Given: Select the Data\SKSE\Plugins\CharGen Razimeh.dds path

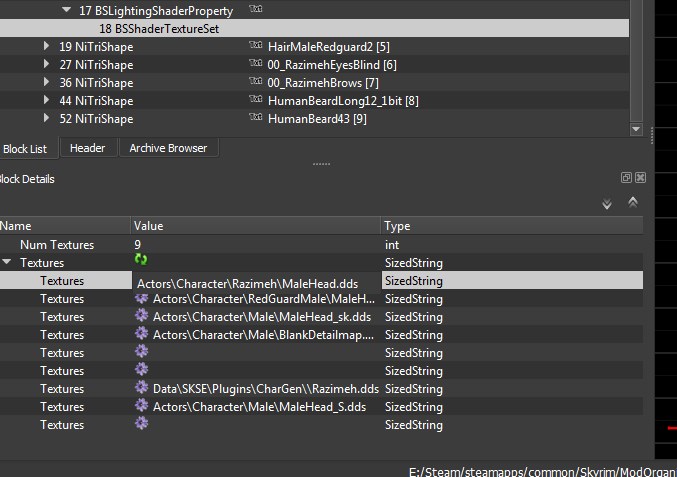Looking at the screenshot, I should [266, 389].
